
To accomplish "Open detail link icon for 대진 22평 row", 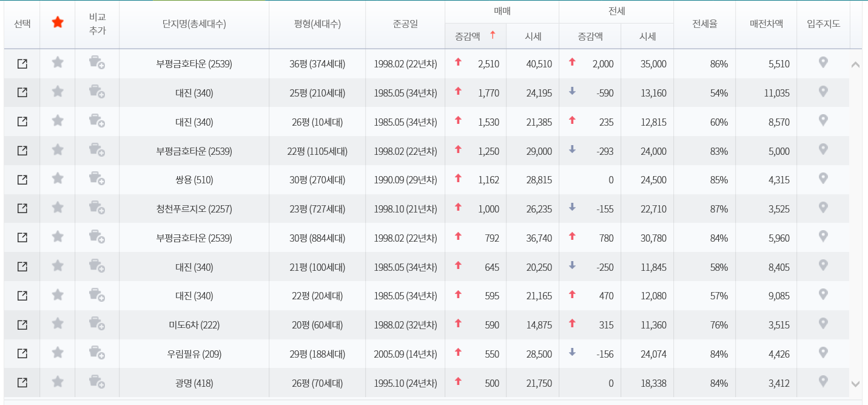I will point(22,296).
